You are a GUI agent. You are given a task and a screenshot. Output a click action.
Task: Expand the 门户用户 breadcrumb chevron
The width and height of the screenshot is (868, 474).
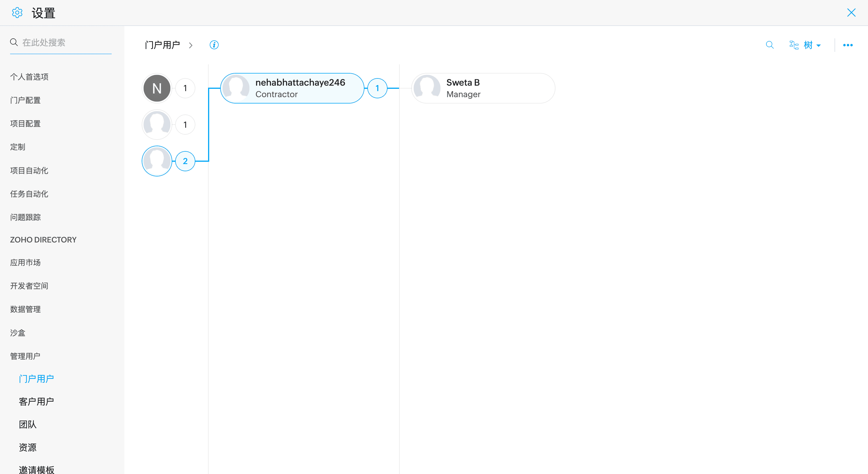[191, 45]
